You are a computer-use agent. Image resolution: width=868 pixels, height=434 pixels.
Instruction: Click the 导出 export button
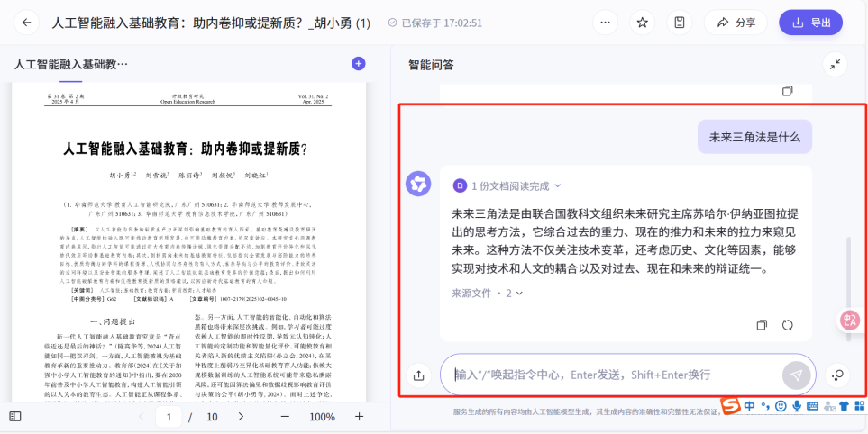coord(811,23)
